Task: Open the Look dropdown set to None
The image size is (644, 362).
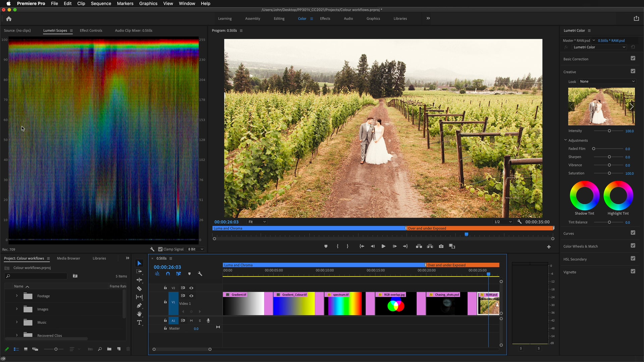Action: (x=607, y=81)
